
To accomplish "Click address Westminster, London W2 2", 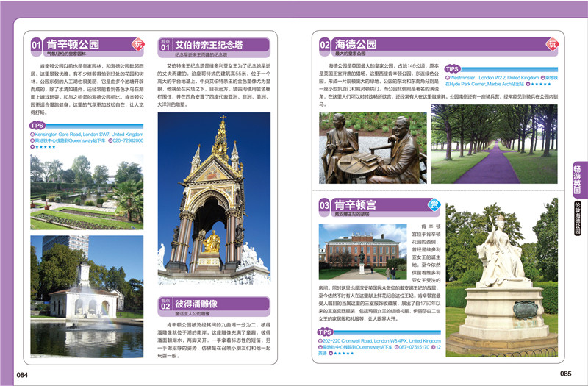I will point(477,78).
